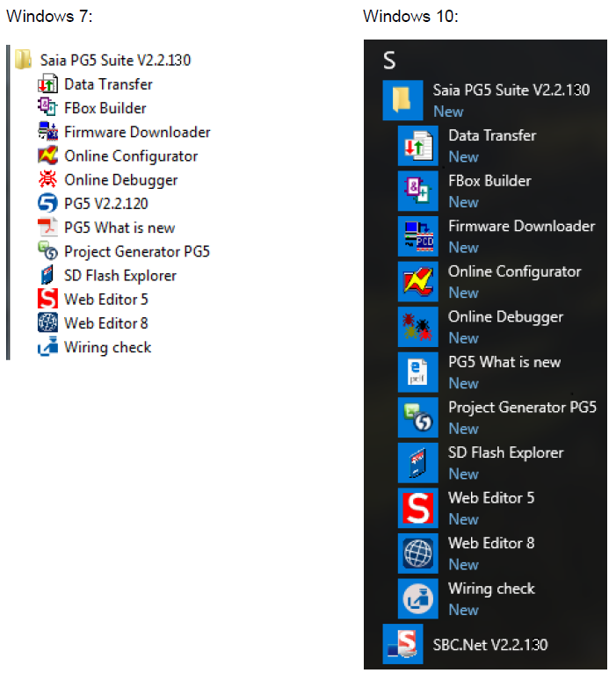Click SD Flash Explorer tile icon, Windows 10
Image resolution: width=616 pixels, height=673 pixels.
tap(417, 463)
